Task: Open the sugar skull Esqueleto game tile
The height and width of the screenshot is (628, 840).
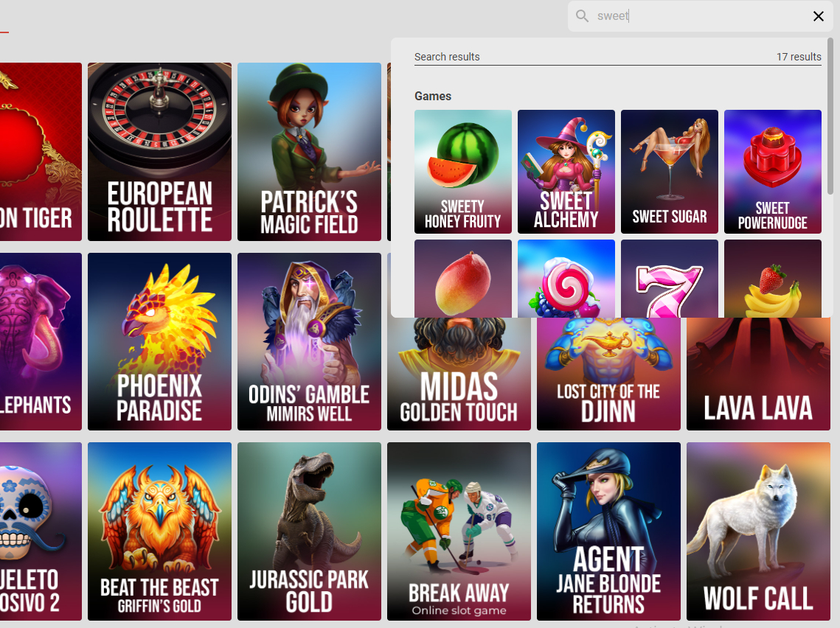Action: [41, 531]
